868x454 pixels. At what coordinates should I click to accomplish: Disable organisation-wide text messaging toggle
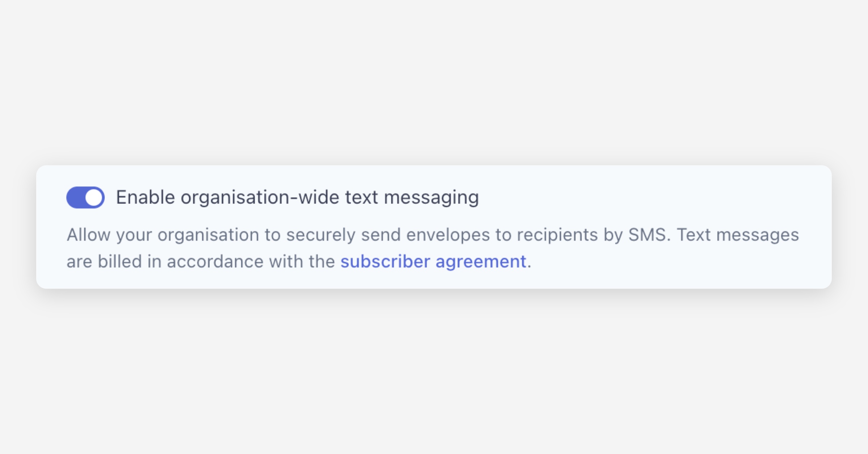tap(85, 198)
